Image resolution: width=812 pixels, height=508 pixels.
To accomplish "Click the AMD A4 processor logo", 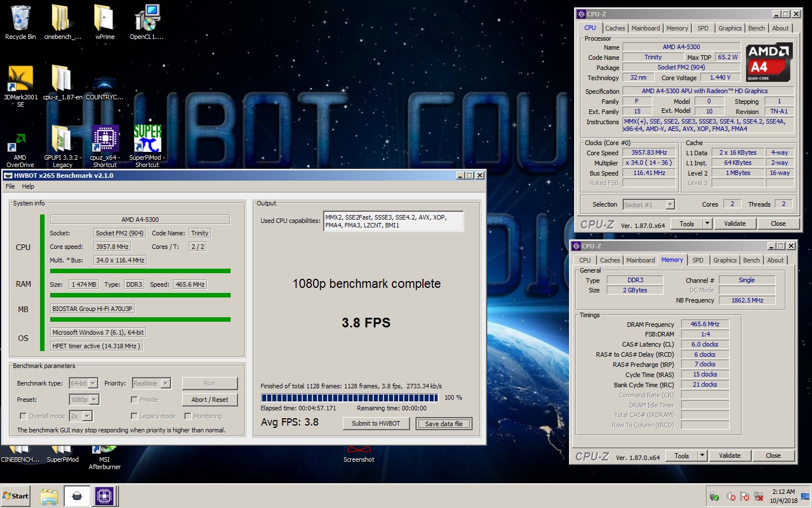I will 769,62.
